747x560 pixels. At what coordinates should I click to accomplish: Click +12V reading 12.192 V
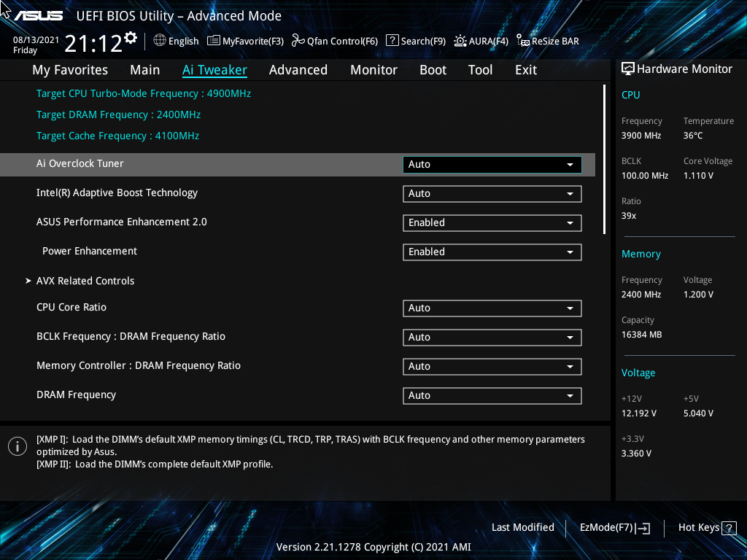click(x=639, y=413)
